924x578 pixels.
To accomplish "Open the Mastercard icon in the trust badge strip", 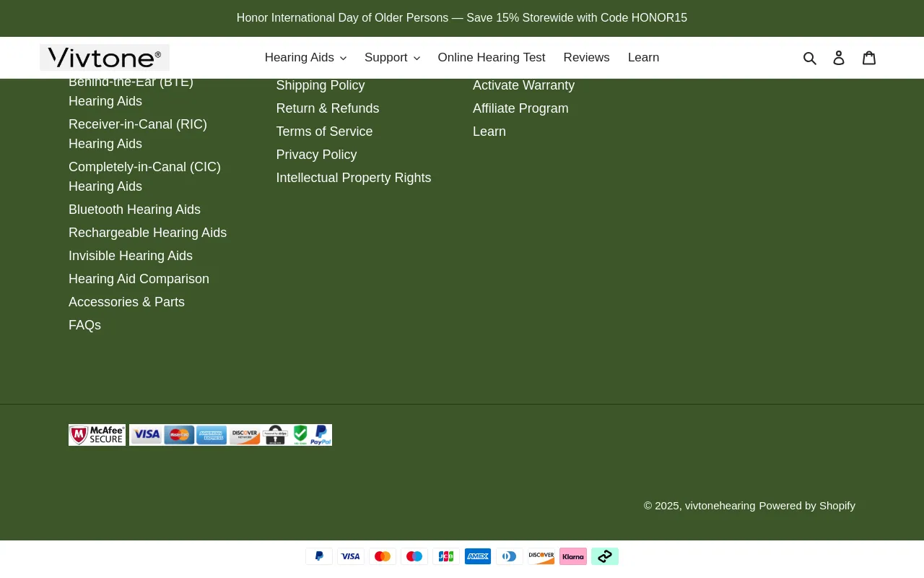I will click(178, 434).
